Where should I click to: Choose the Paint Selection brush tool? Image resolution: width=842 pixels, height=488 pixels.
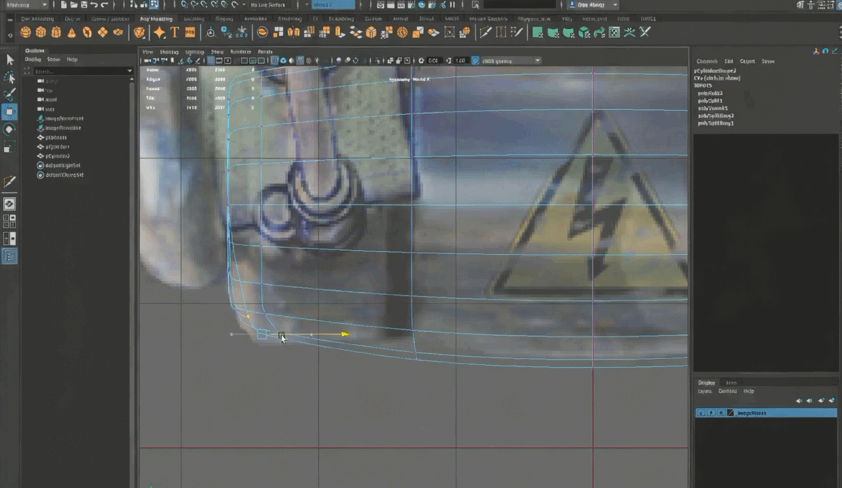[9, 94]
